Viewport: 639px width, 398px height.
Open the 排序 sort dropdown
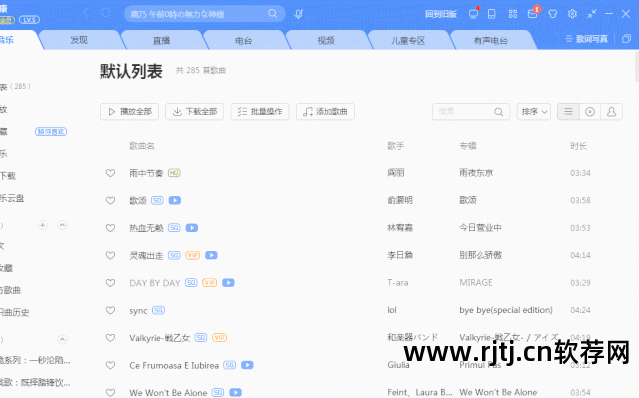[534, 112]
